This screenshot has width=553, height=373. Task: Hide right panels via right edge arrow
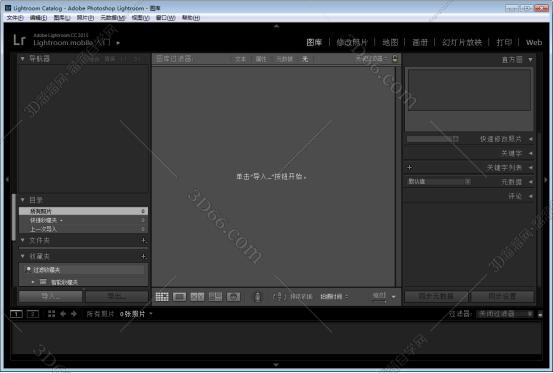coord(546,179)
